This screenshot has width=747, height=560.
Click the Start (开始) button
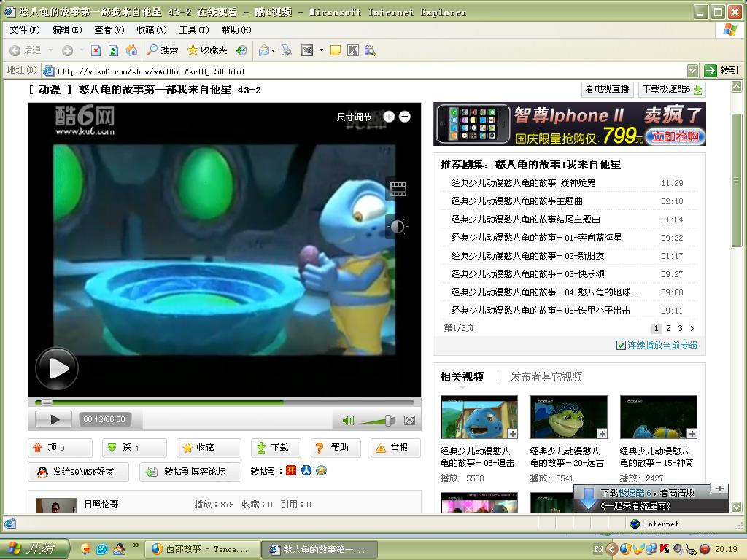pyautogui.click(x=34, y=549)
